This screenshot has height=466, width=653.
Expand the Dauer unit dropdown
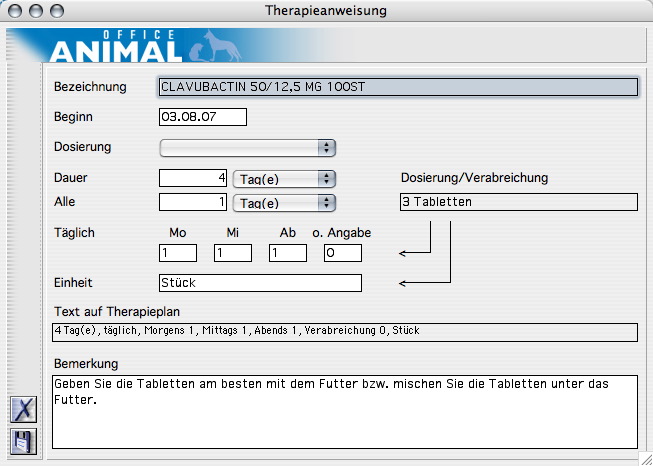283,178
